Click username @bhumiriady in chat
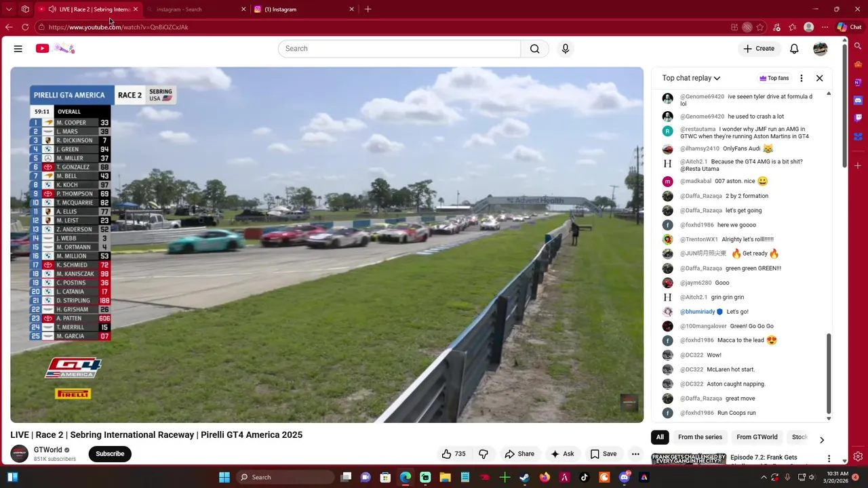The image size is (868, 488). (x=698, y=312)
